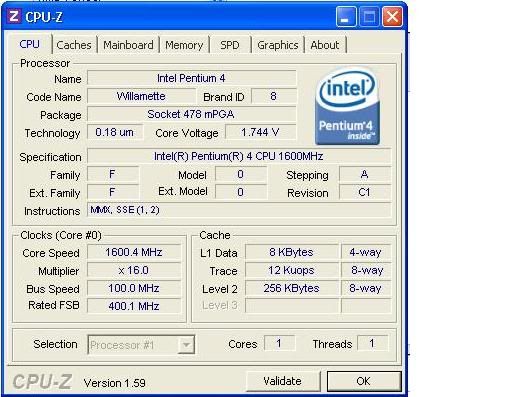Screen dimensions: 512x397
Task: Click the Revision value C1
Action: pyautogui.click(x=365, y=192)
